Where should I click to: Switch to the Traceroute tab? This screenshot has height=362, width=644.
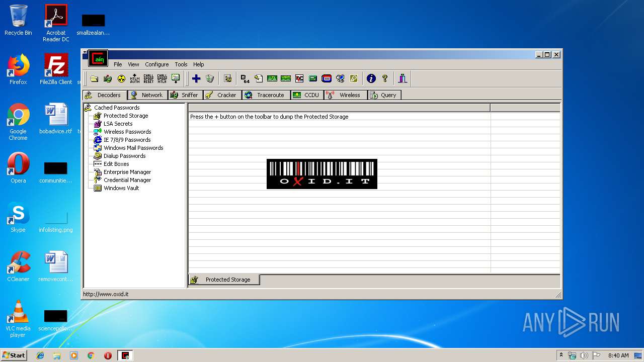coord(265,95)
